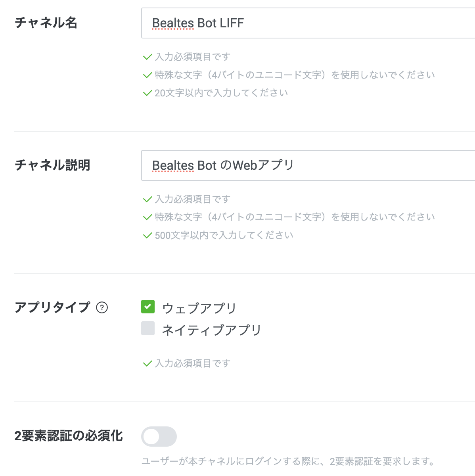The width and height of the screenshot is (475, 476).
Task: Click the checkmark beside 特殊な文字 message under チャネル名
Action: (x=147, y=75)
